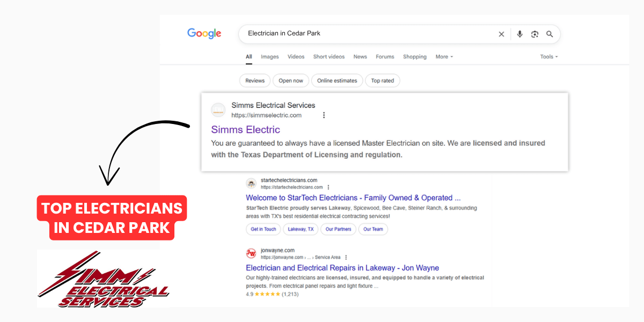Select the All results tab
Viewport: 644px width, 322px height.
pyautogui.click(x=249, y=57)
